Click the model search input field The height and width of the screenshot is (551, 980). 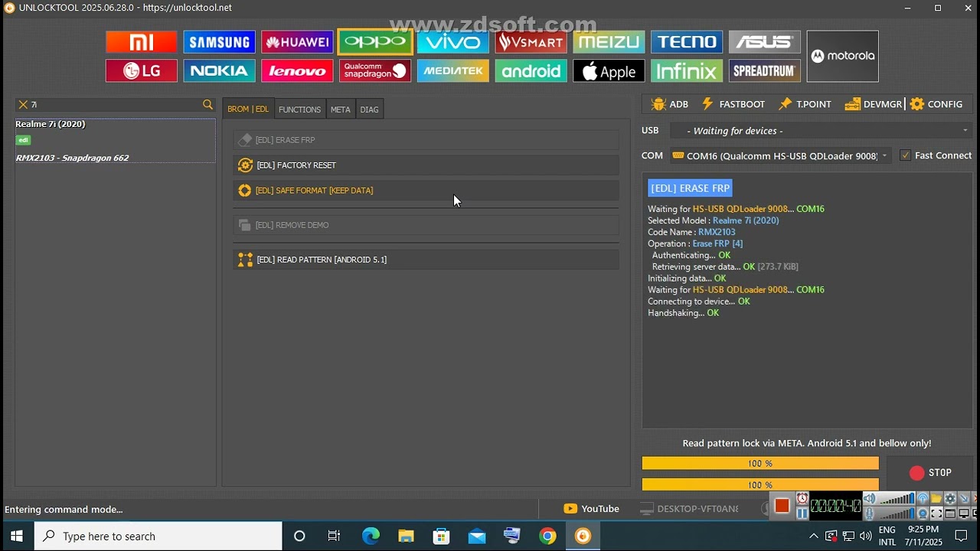(x=115, y=105)
